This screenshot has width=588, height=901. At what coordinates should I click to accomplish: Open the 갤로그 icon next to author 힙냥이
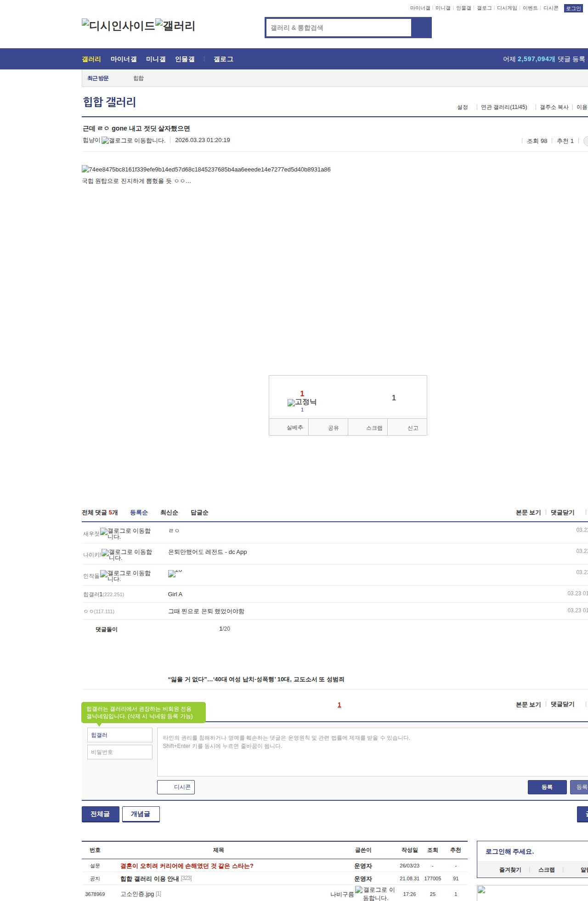[133, 141]
